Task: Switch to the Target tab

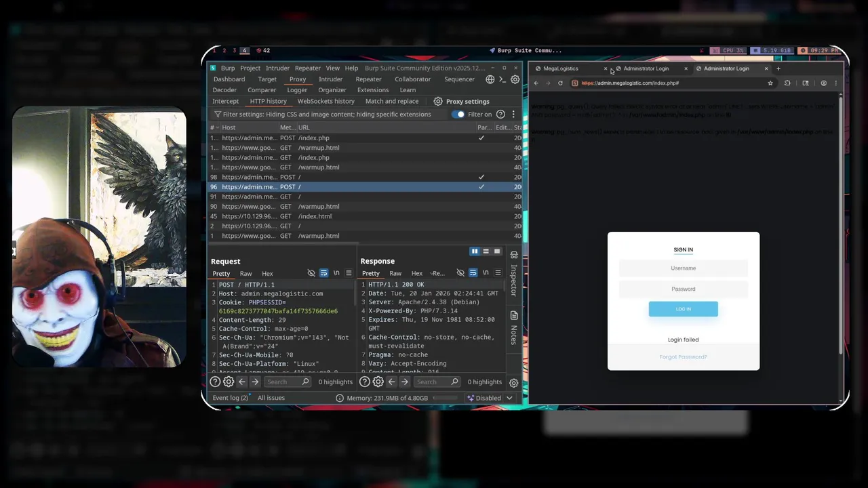Action: [x=267, y=79]
